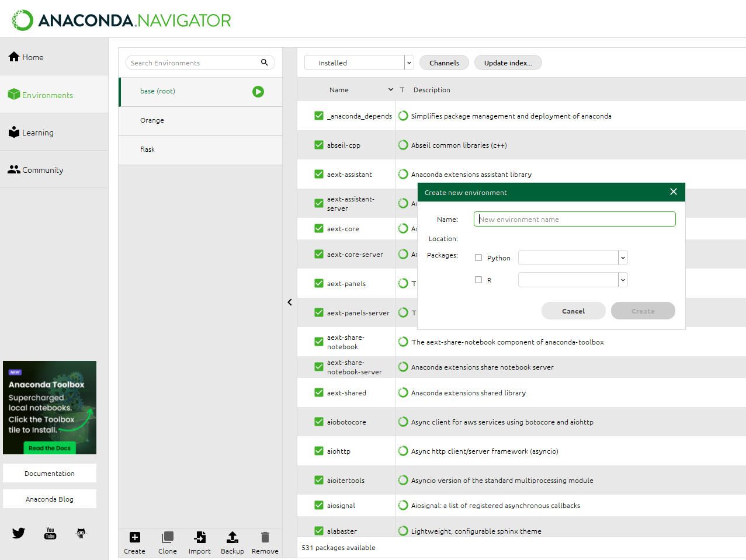The image size is (746, 560).
Task: Click Cancel in the new environment dialog
Action: (x=574, y=311)
